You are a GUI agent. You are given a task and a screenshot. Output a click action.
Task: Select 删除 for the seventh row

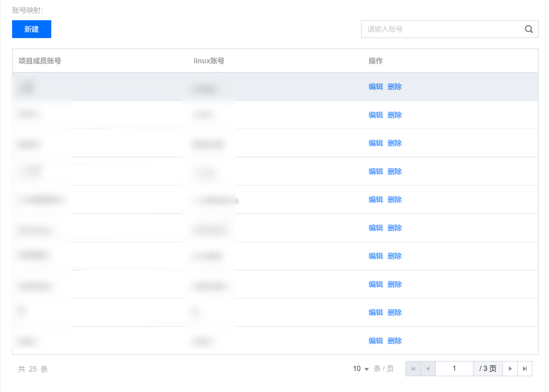pyautogui.click(x=395, y=256)
